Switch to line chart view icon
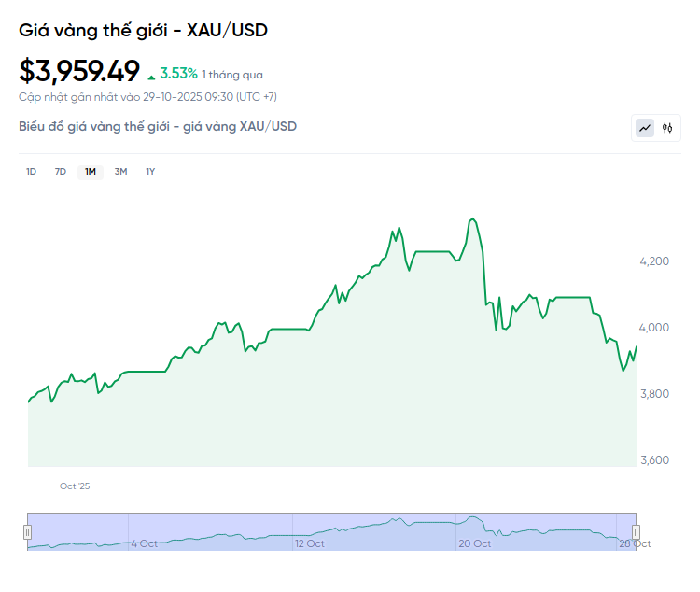The width and height of the screenshot is (700, 592). coord(645,128)
